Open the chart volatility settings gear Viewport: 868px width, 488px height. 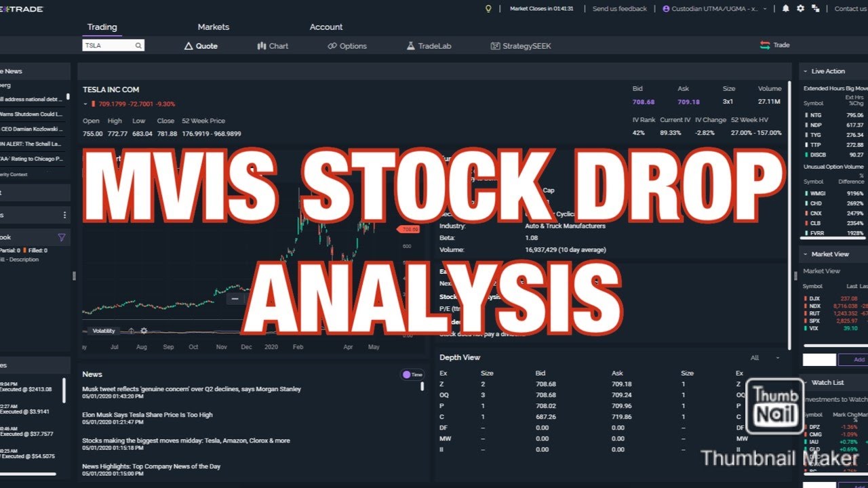[x=144, y=331]
